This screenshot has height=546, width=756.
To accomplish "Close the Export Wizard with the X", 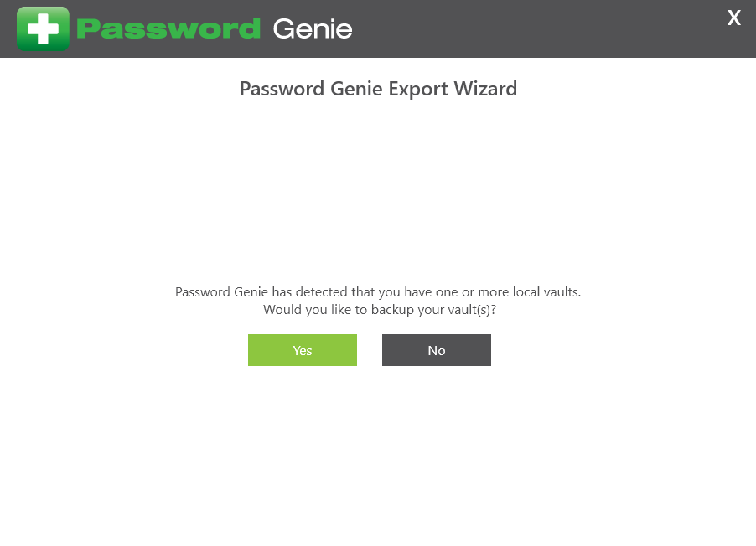I will (734, 18).
